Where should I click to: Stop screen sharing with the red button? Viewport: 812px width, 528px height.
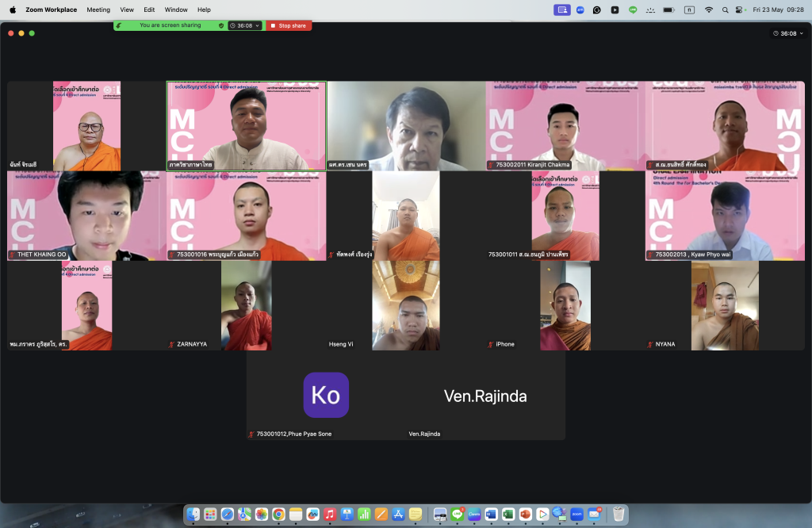[289, 25]
